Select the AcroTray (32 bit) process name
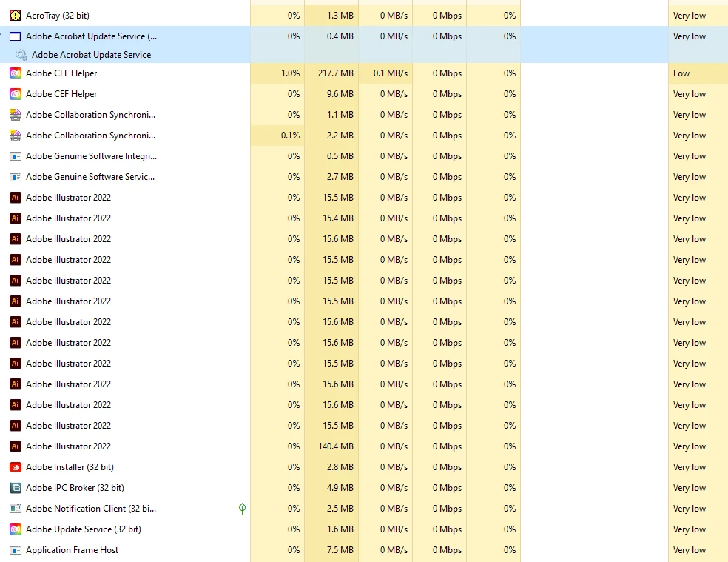The image size is (728, 562). click(x=58, y=16)
